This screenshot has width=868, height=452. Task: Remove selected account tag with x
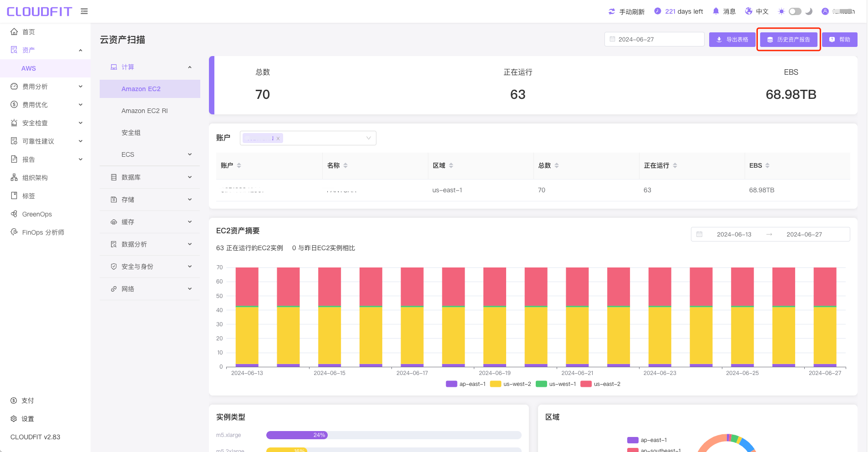coord(278,139)
